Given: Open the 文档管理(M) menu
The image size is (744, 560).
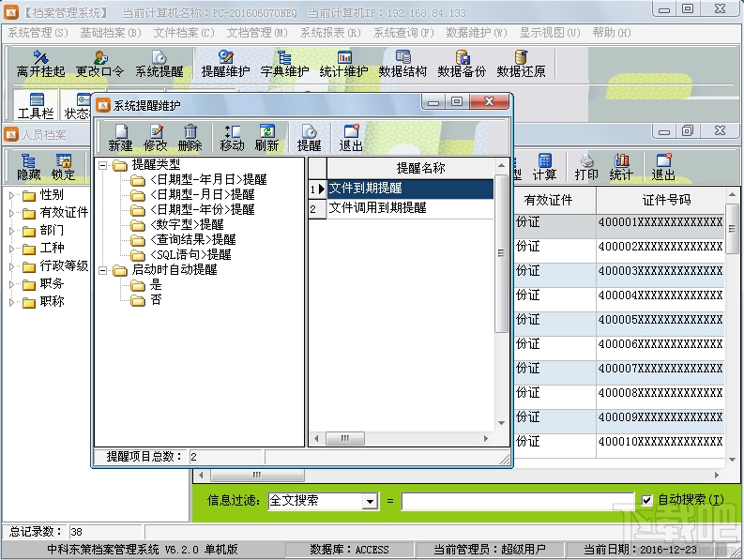Looking at the screenshot, I should [257, 33].
